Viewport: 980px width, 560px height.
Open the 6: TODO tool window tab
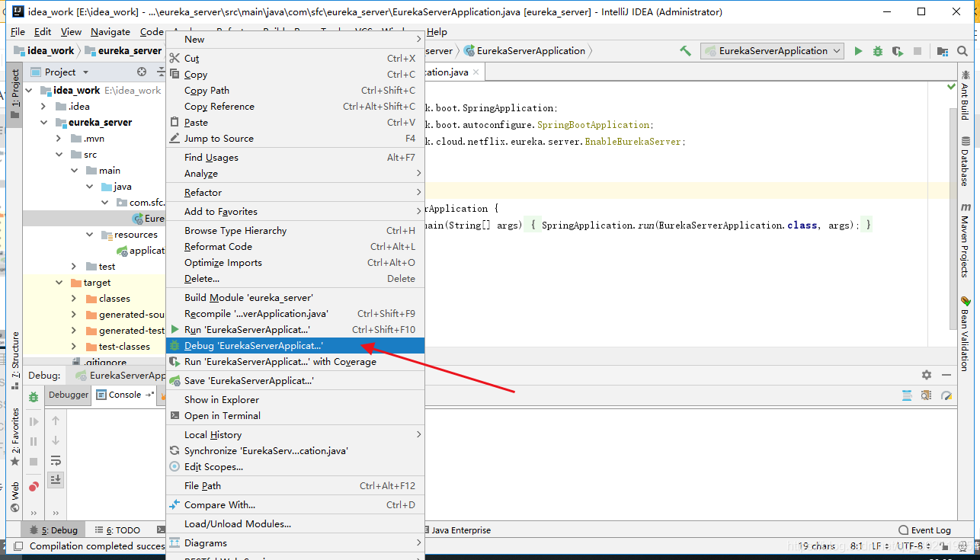tap(117, 530)
